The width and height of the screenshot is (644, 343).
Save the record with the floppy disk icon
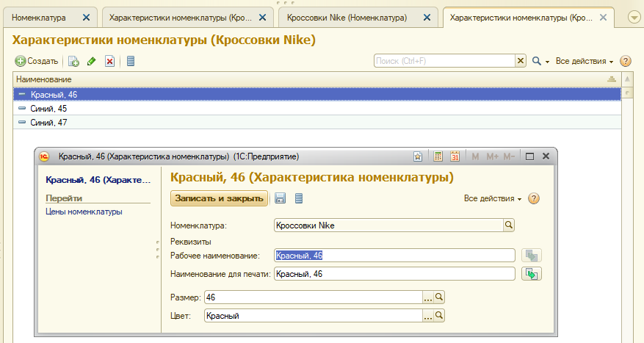pyautogui.click(x=280, y=198)
